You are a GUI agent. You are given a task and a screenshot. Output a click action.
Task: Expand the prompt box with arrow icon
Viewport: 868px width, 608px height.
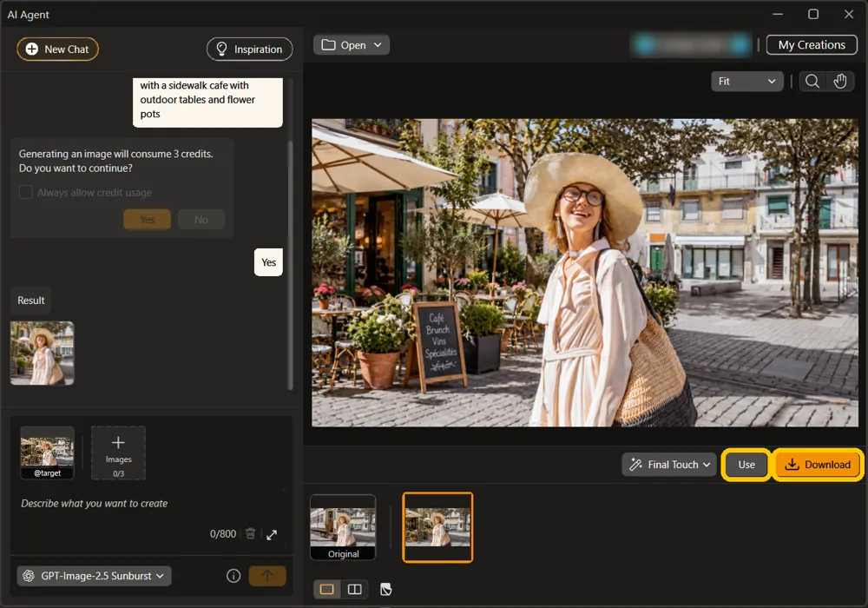click(272, 534)
